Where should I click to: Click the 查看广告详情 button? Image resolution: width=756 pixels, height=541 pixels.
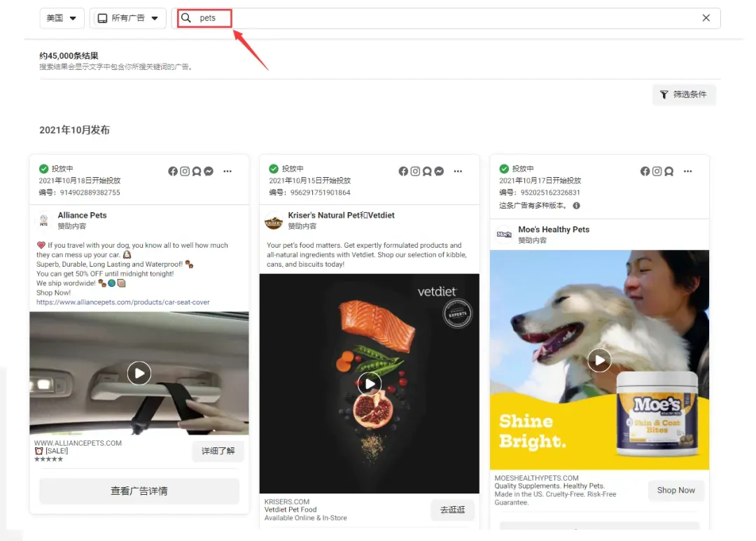[139, 491]
